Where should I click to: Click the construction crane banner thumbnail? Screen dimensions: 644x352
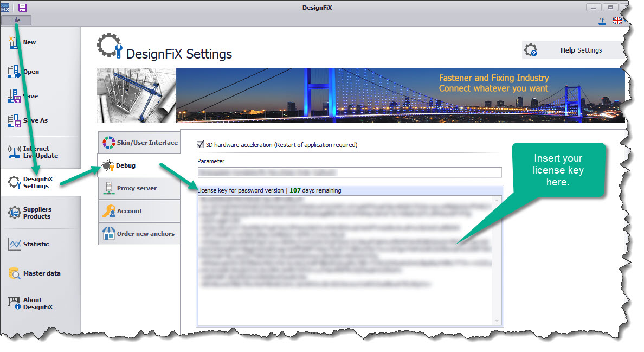137,95
